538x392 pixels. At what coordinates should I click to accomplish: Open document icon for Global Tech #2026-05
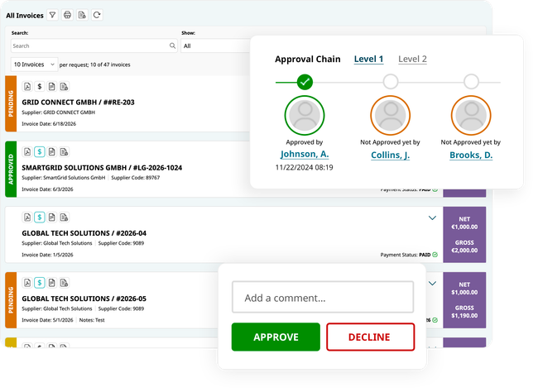click(x=52, y=283)
